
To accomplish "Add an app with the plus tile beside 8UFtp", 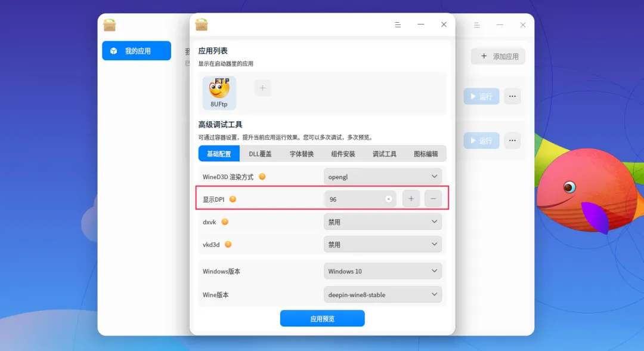I will (x=262, y=88).
